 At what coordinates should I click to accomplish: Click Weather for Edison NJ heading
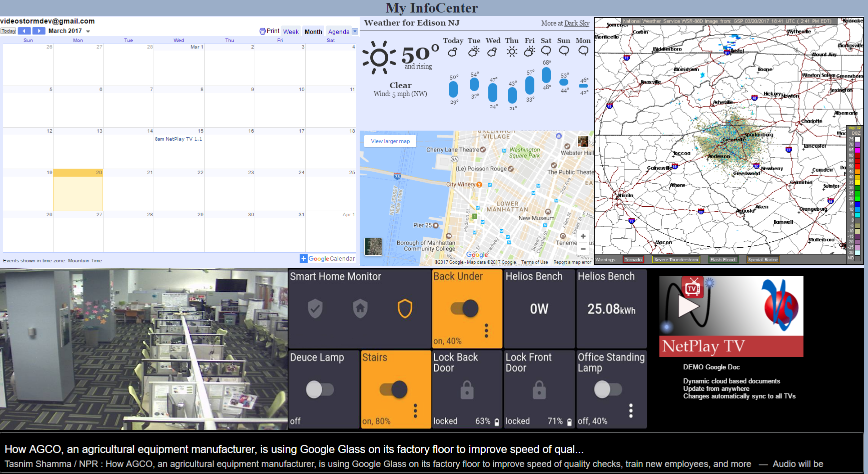pos(412,23)
